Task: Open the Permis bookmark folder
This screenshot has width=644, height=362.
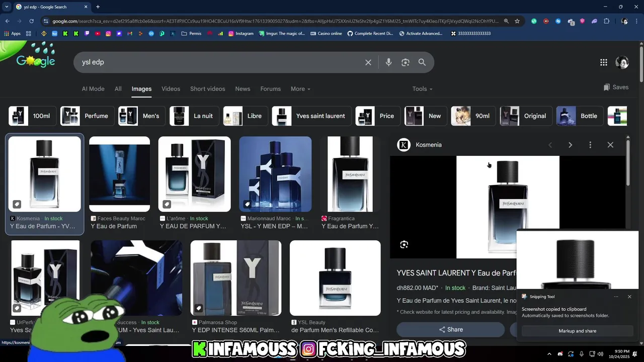Action: point(191,34)
